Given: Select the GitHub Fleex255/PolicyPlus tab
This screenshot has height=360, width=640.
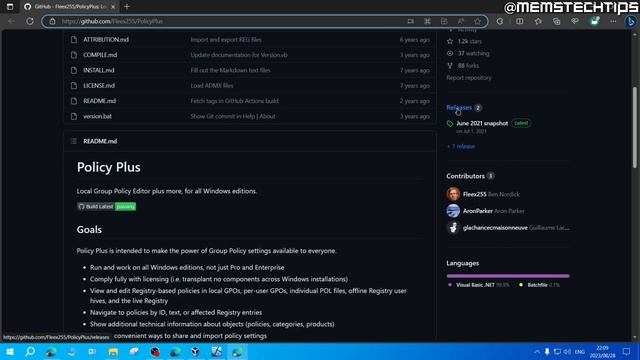Looking at the screenshot, I should tap(69, 7).
